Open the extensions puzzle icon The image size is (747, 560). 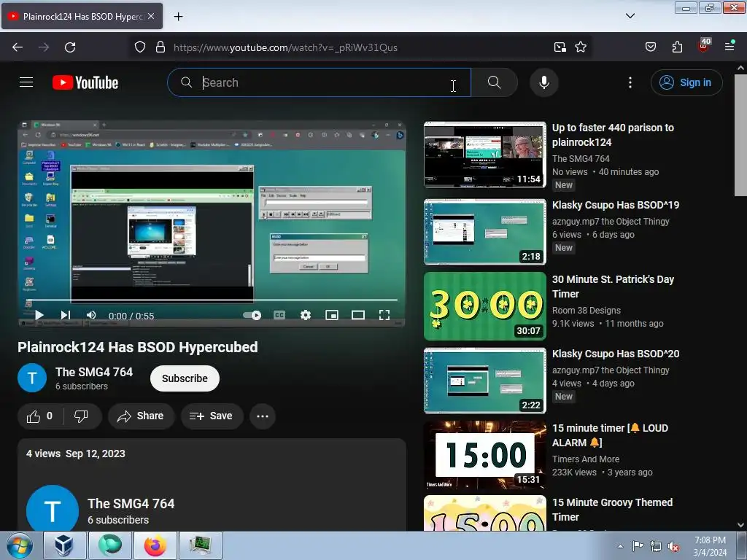[x=677, y=47]
